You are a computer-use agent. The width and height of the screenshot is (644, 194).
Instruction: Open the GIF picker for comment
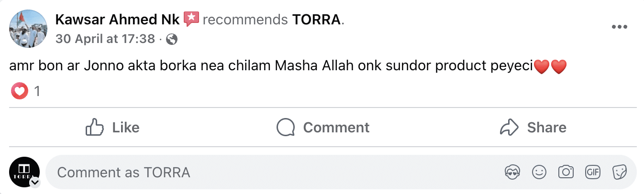click(x=593, y=172)
